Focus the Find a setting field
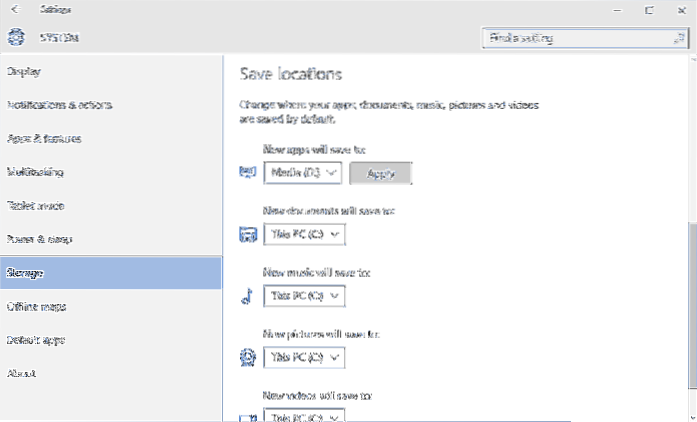 (585, 38)
